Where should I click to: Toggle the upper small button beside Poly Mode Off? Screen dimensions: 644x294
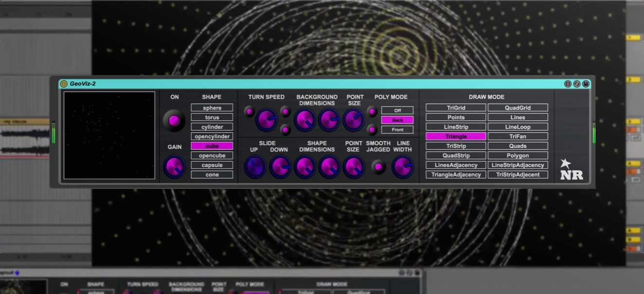point(372,111)
